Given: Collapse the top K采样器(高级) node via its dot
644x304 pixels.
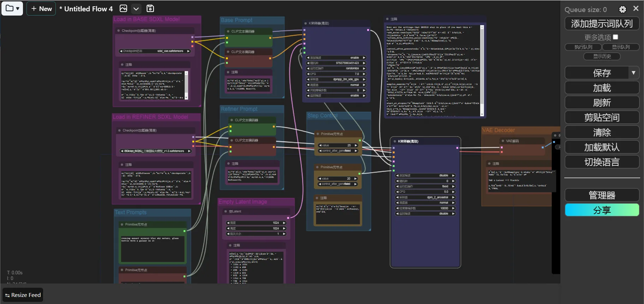Looking at the screenshot, I should click(305, 23).
